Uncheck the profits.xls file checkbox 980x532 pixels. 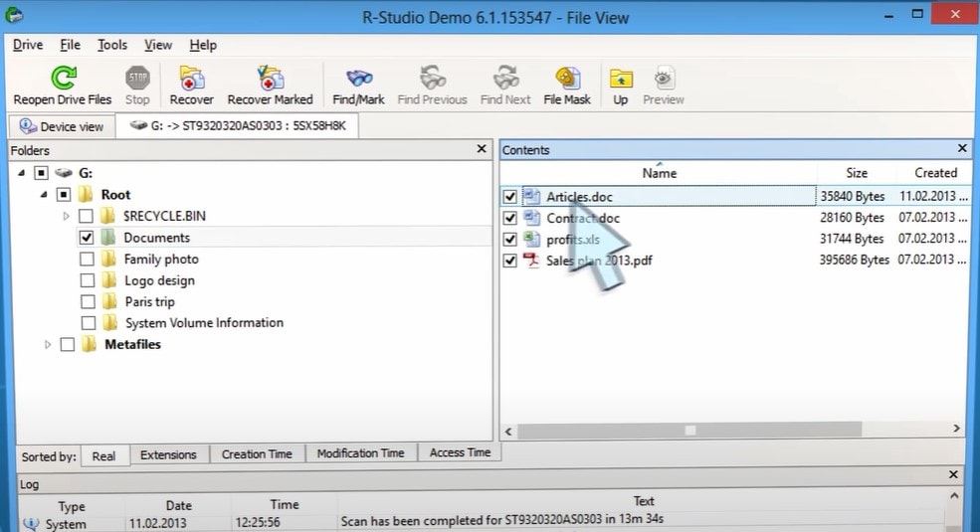pyautogui.click(x=510, y=239)
